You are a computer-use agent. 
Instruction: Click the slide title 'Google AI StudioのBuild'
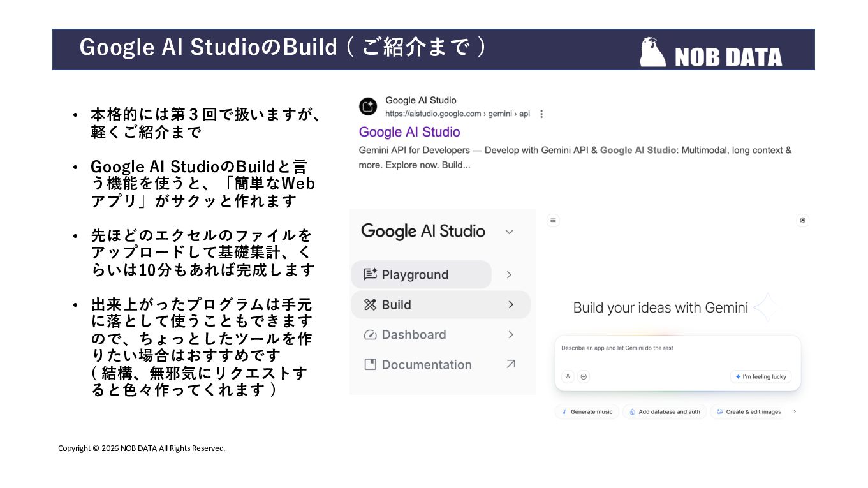coord(208,47)
